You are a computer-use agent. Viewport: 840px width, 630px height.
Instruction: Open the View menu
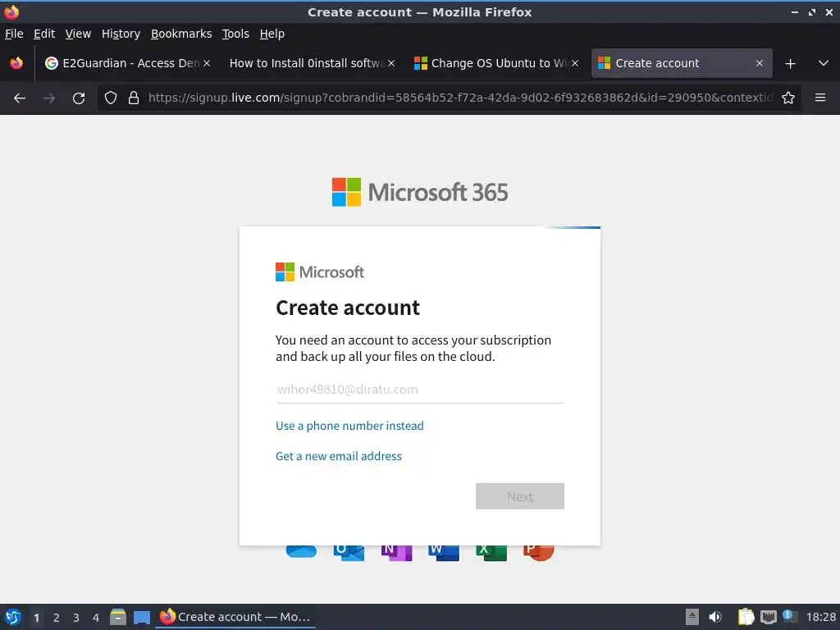78,34
